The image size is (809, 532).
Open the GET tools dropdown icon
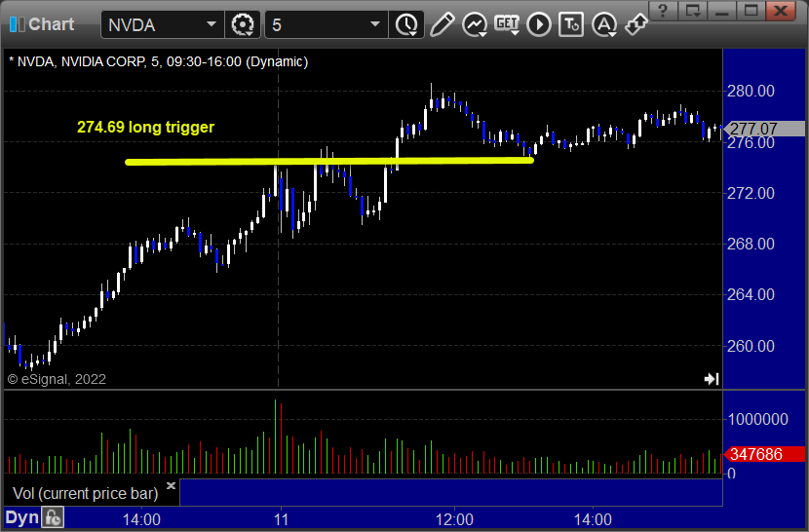tap(507, 24)
